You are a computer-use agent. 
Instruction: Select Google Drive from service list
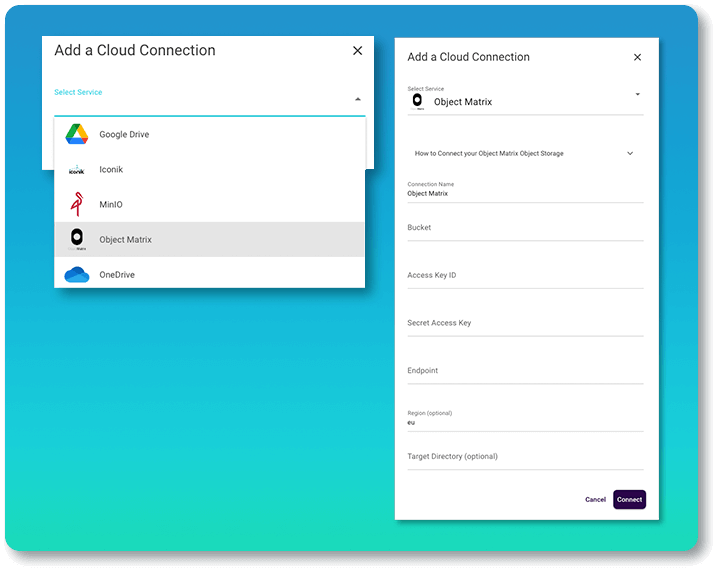124,135
